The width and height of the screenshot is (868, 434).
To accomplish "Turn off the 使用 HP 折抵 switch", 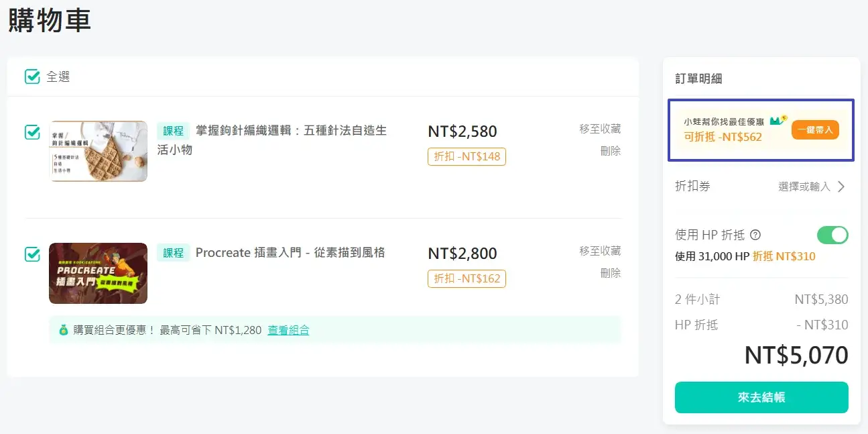I will click(832, 235).
